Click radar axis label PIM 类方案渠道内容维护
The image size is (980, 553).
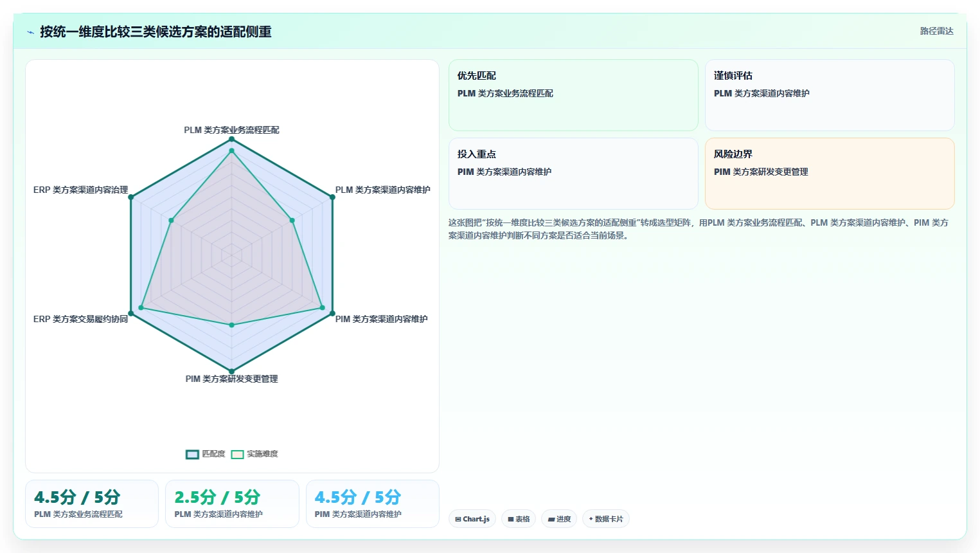(381, 319)
